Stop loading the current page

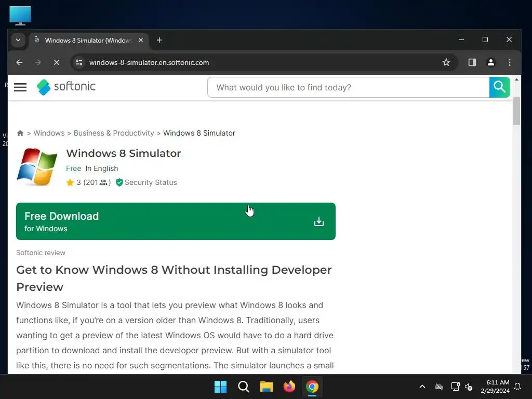56,62
